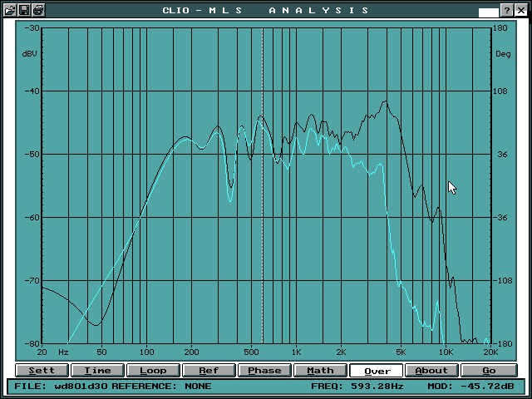
Task: Close the MLS Analysis window
Action: (522, 10)
